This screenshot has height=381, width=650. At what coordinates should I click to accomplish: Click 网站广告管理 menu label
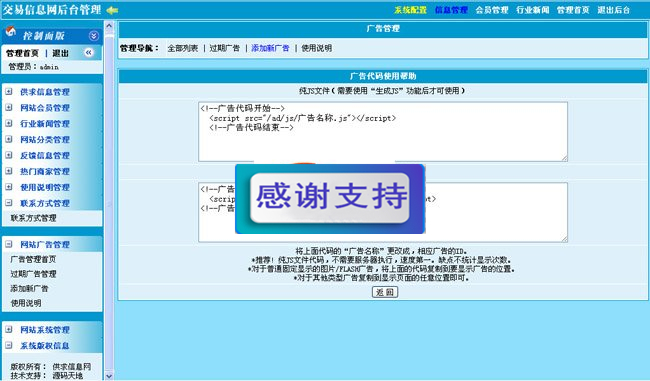tap(45, 244)
